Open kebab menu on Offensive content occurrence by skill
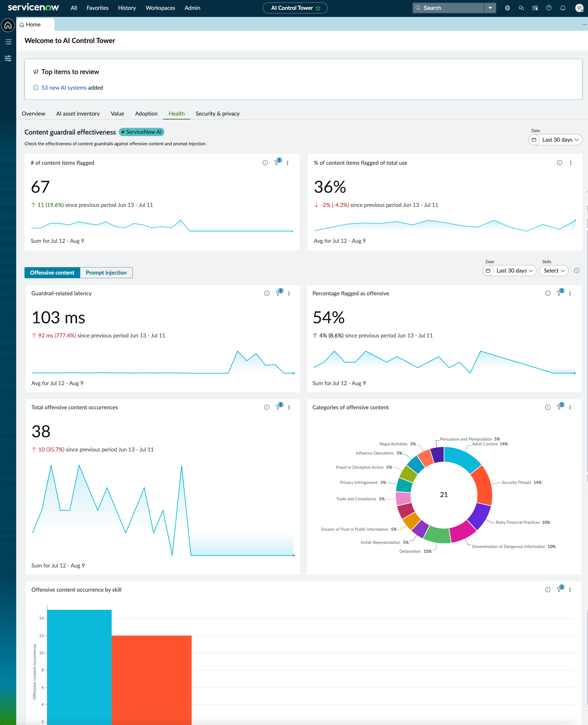 pyautogui.click(x=570, y=589)
